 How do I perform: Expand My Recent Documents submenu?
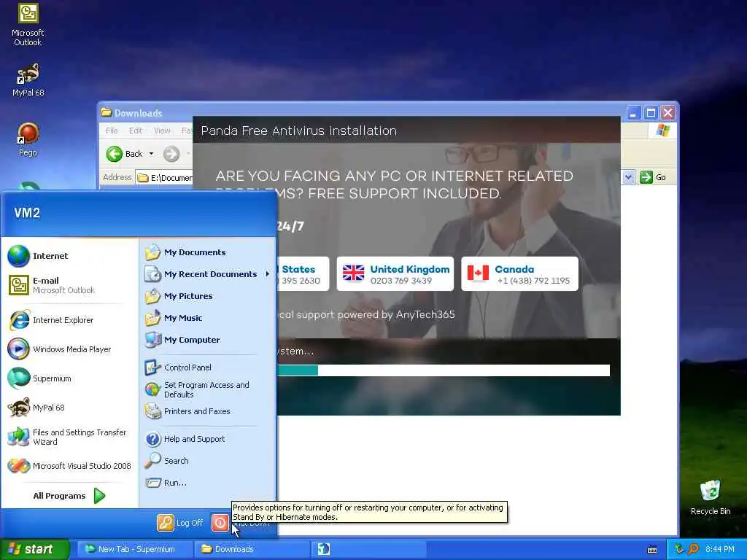coord(208,274)
